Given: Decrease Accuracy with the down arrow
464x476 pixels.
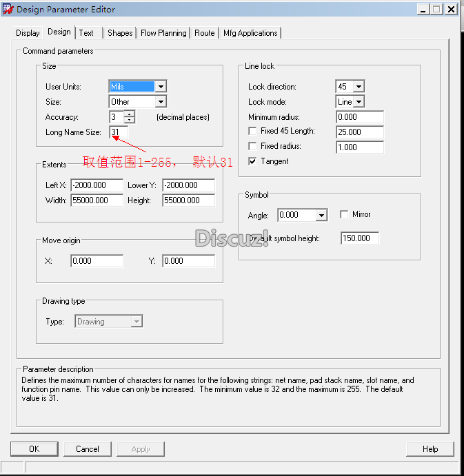Looking at the screenshot, I should (130, 120).
